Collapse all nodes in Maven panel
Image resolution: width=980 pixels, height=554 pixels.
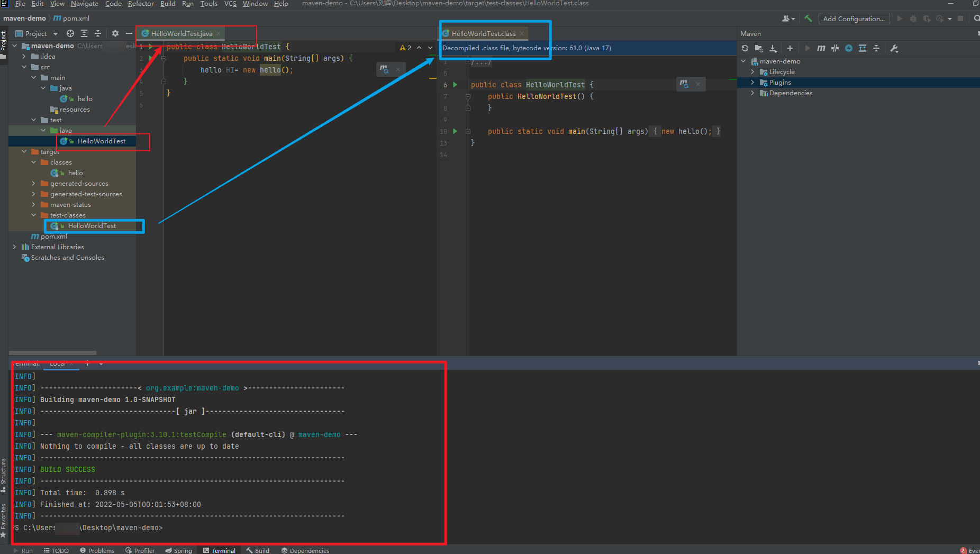[x=876, y=48]
